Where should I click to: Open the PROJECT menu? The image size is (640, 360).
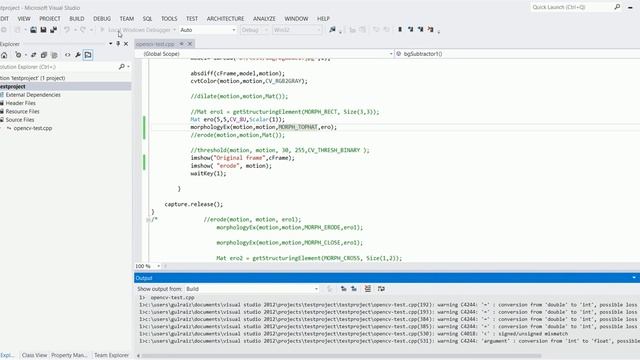pos(50,18)
